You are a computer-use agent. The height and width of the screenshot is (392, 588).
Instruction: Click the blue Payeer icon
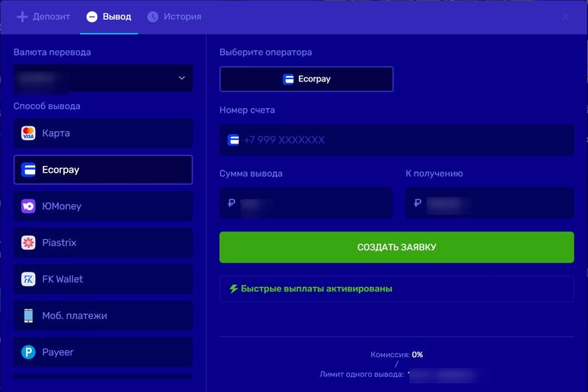pos(28,352)
